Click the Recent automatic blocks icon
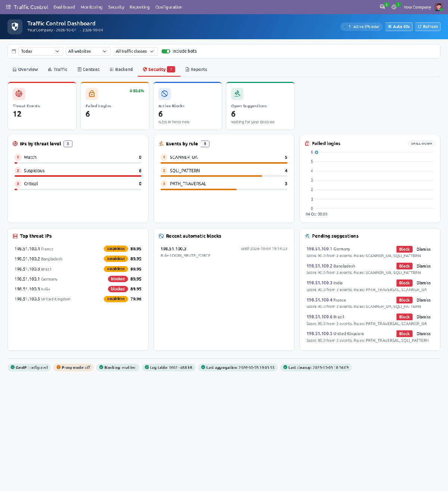 161,236
